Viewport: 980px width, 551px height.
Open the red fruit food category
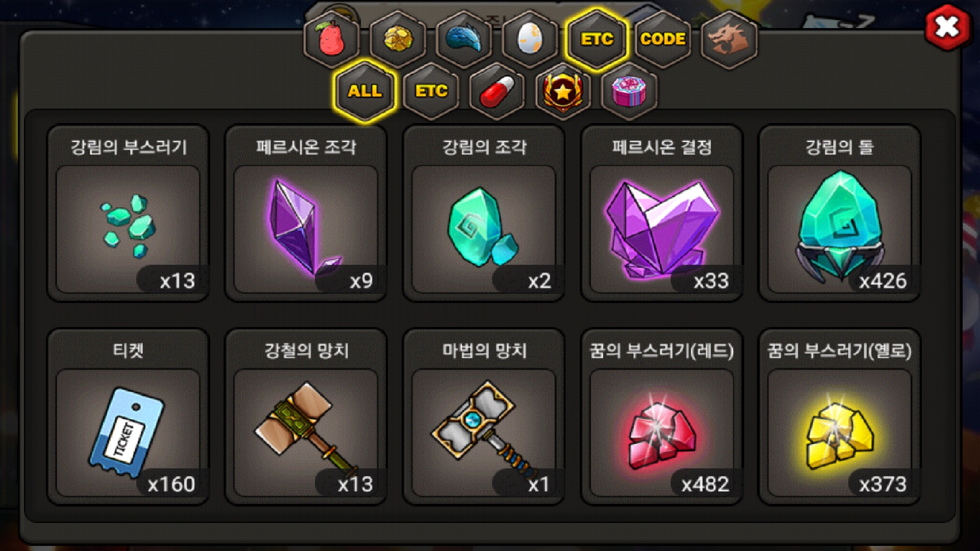coord(332,39)
